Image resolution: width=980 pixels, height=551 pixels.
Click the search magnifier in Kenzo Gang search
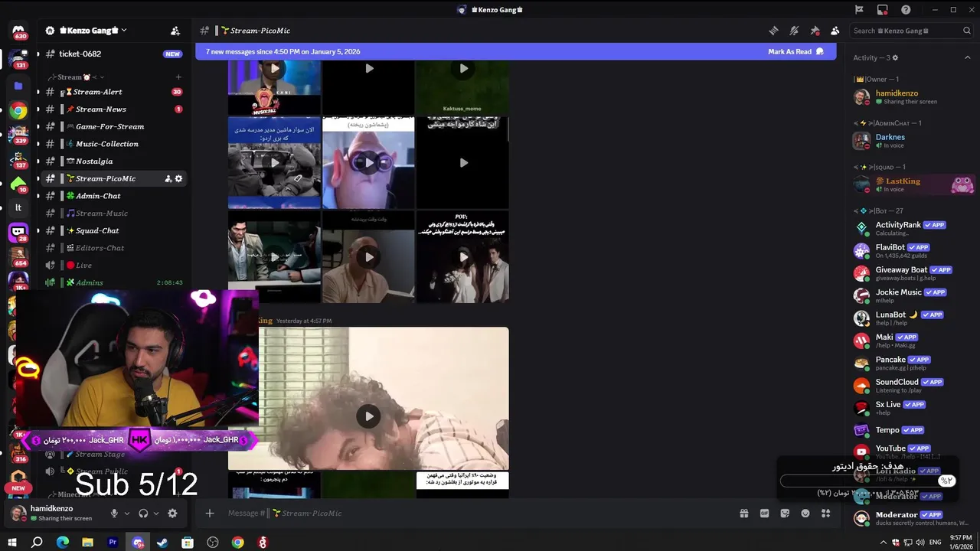coord(966,31)
